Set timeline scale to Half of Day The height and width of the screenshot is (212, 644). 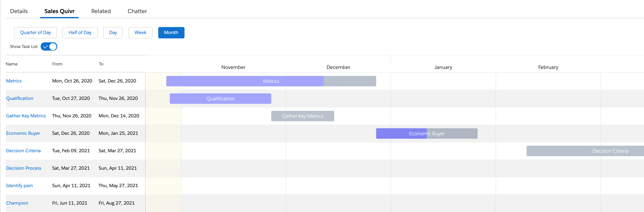tap(80, 33)
